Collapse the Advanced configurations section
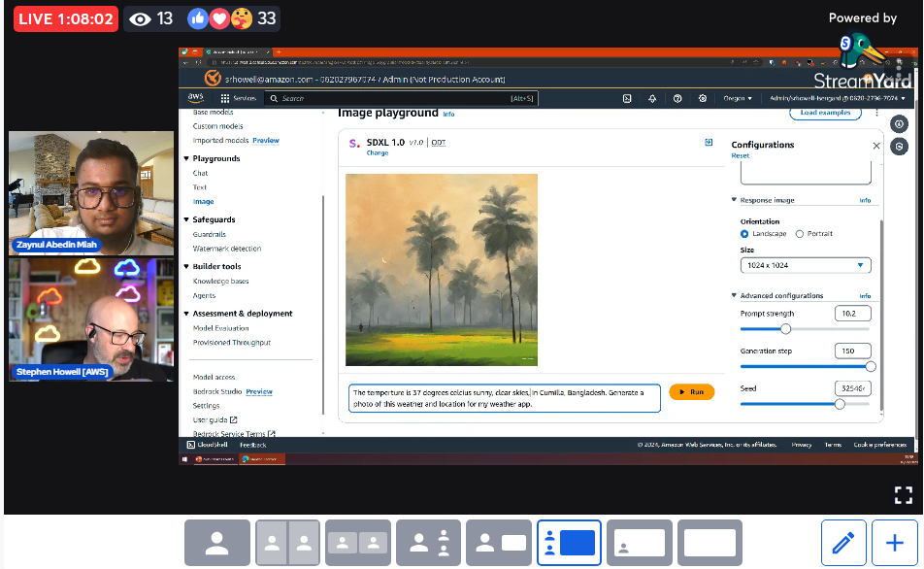 click(735, 296)
